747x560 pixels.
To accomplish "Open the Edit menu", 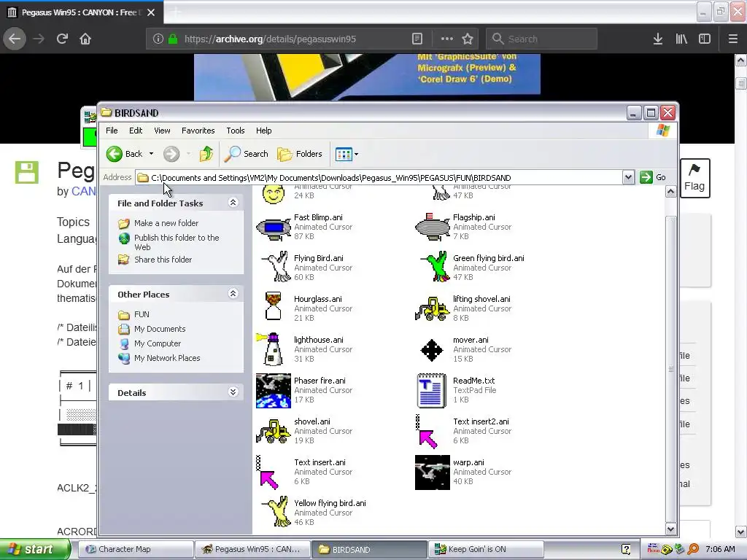I will [x=136, y=131].
